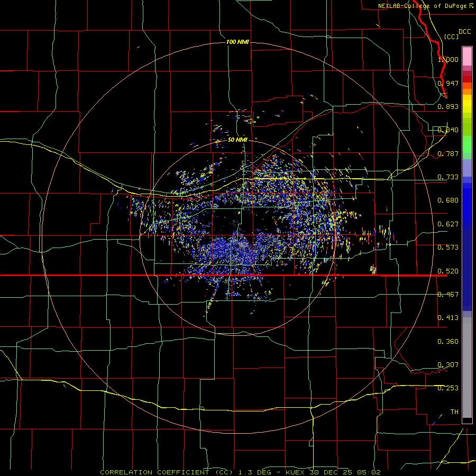
Task: Click the 0.680 legend value
Action: 448,200
